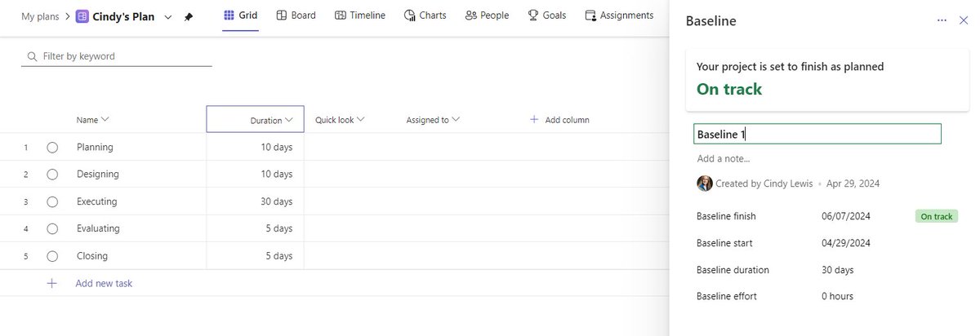Switch to the Board tab

click(x=296, y=15)
